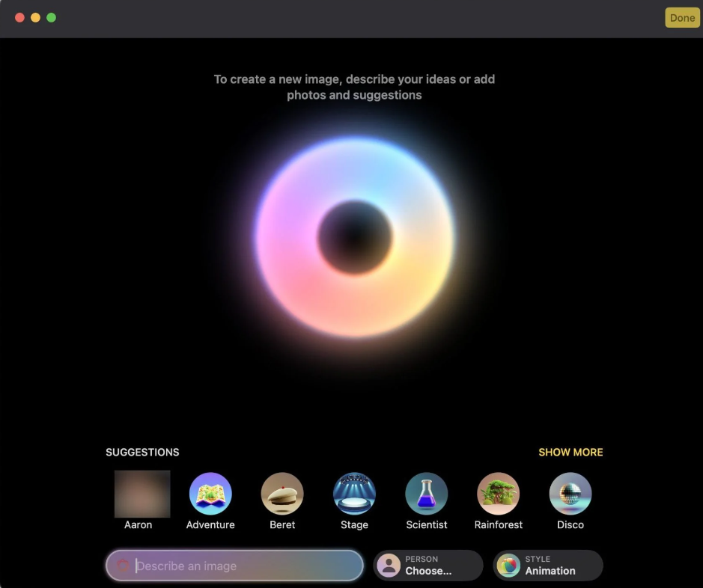Click the colorful Style icon beside Animation
703x588 pixels.
(508, 566)
